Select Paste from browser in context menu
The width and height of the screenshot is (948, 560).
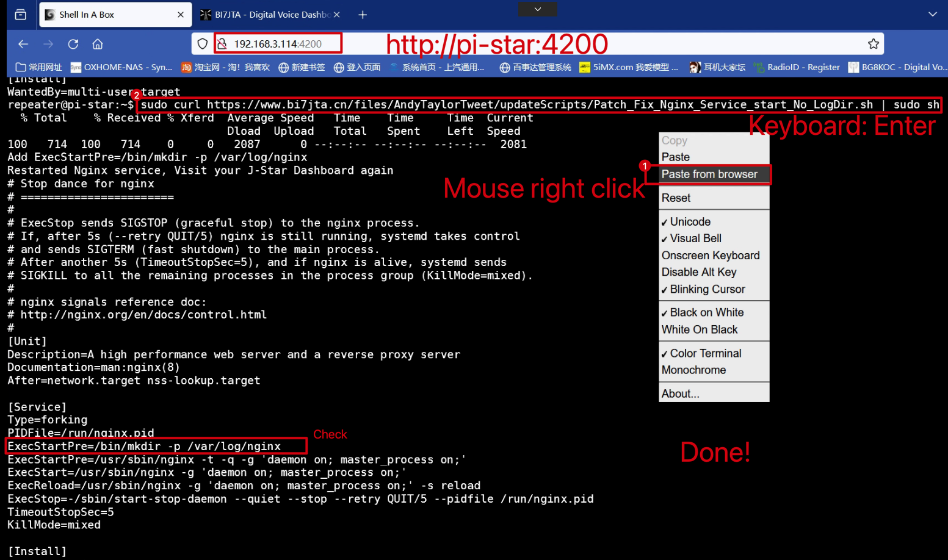click(x=708, y=174)
